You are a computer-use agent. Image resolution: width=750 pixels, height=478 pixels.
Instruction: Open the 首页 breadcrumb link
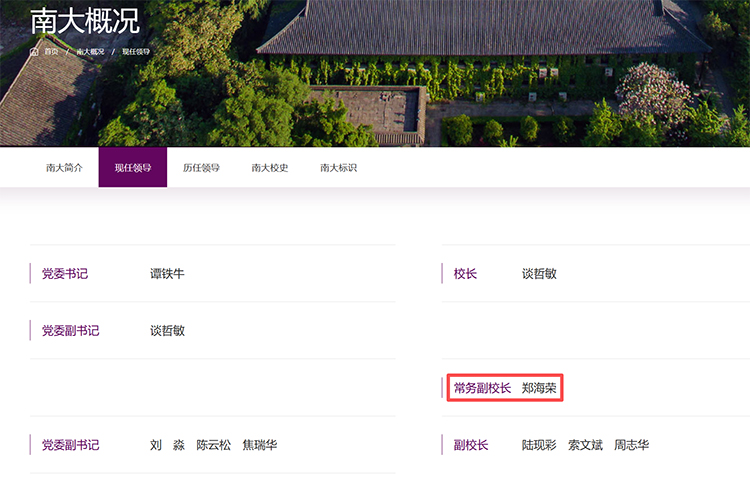pyautogui.click(x=50, y=51)
